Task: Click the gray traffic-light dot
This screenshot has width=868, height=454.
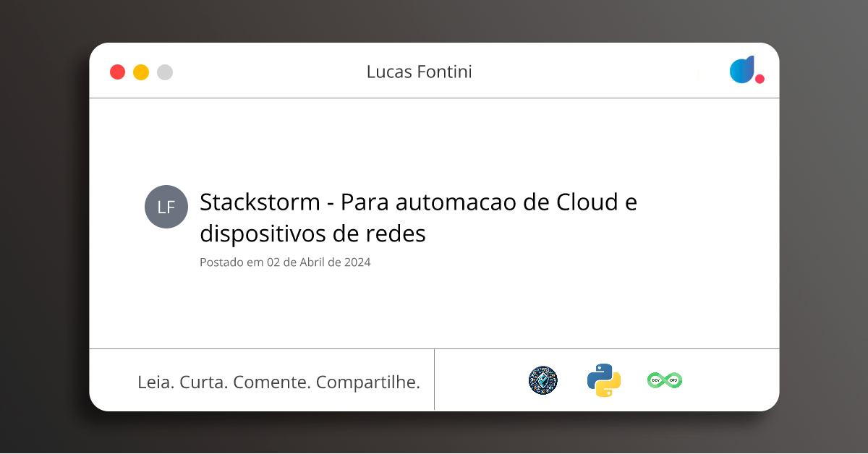Action: pos(165,72)
